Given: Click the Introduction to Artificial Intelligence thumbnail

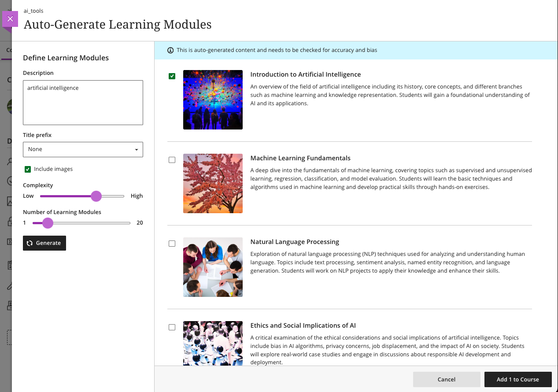Looking at the screenshot, I should (x=213, y=100).
